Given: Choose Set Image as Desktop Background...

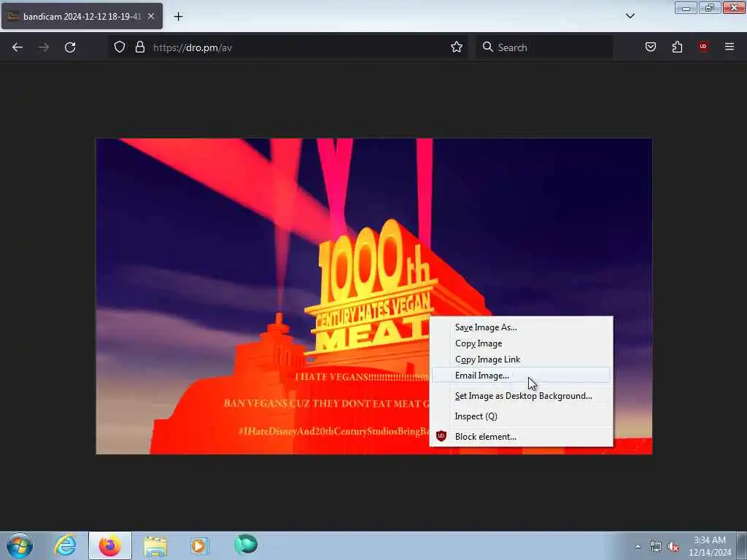Looking at the screenshot, I should point(521,396).
